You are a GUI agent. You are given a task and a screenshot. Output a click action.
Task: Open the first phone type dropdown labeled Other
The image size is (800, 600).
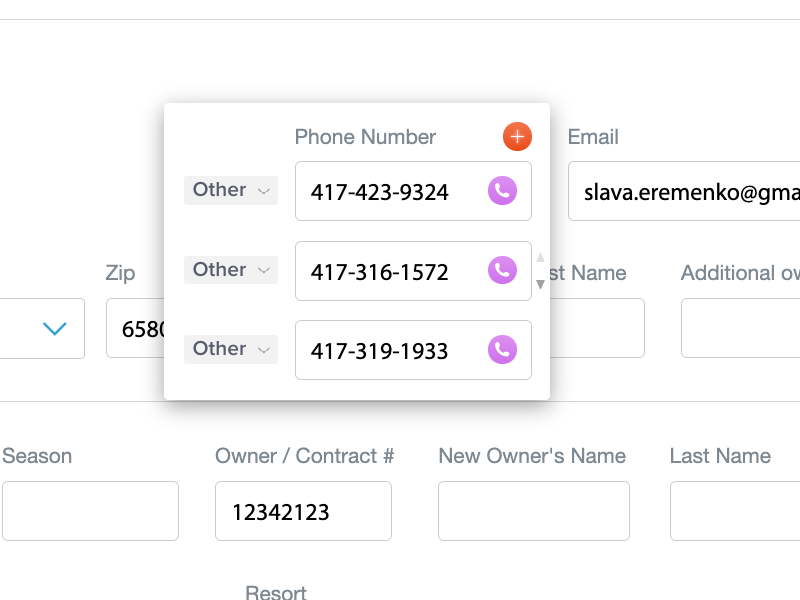click(x=230, y=190)
